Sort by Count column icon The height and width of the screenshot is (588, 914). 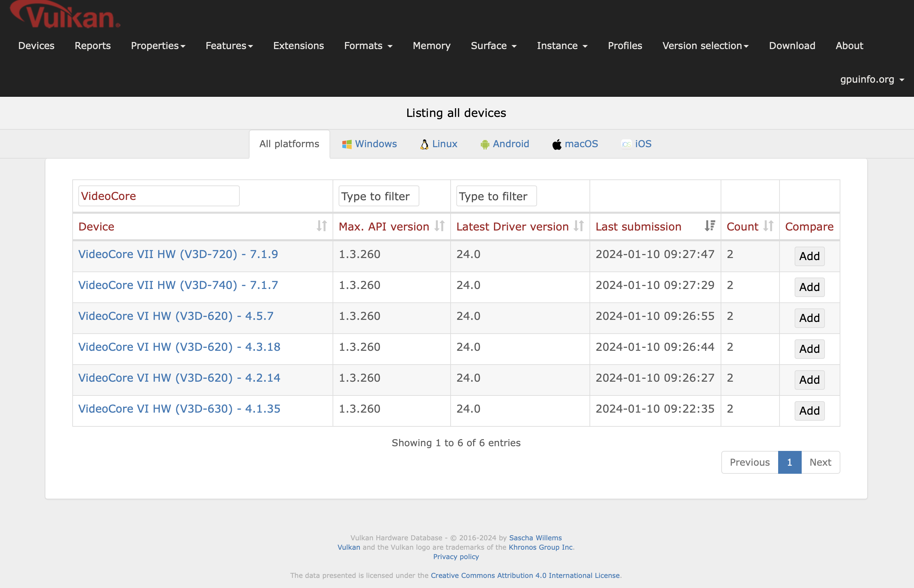coord(768,226)
